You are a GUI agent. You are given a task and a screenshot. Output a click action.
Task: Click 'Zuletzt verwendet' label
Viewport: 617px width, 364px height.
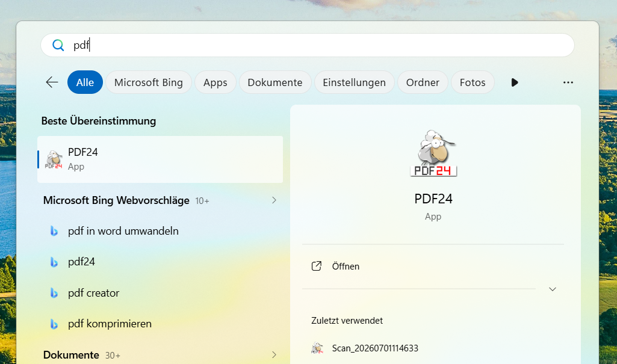click(x=347, y=321)
